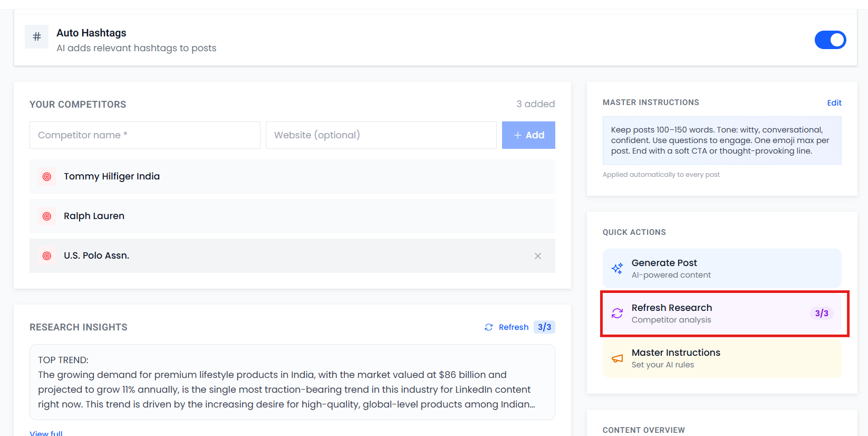Image resolution: width=868 pixels, height=436 pixels.
Task: Click the Website (optional) field
Action: click(x=381, y=135)
